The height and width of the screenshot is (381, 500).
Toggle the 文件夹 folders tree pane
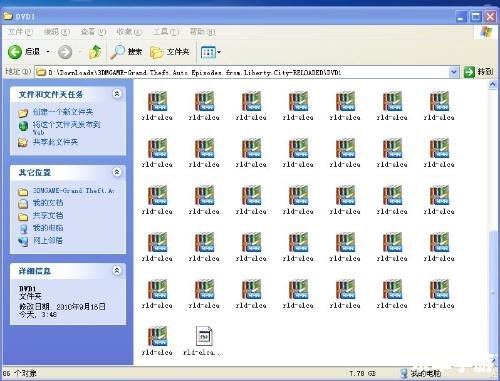169,52
